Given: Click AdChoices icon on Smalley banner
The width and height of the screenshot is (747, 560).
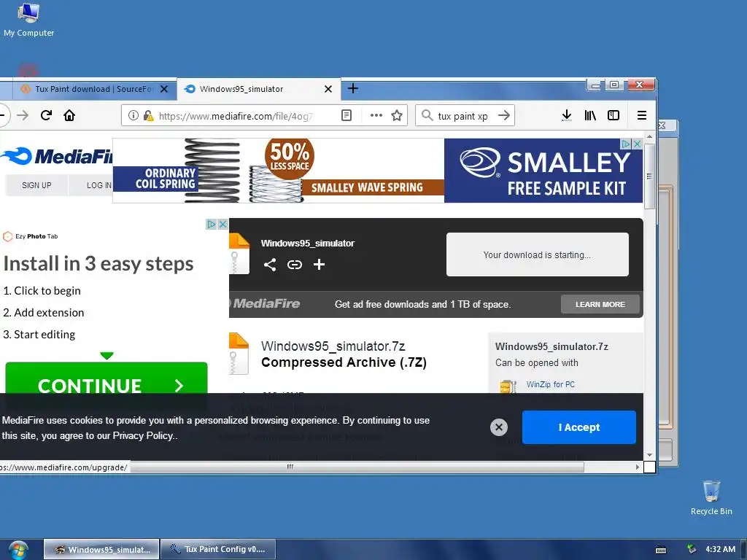Looking at the screenshot, I should coord(626,144).
